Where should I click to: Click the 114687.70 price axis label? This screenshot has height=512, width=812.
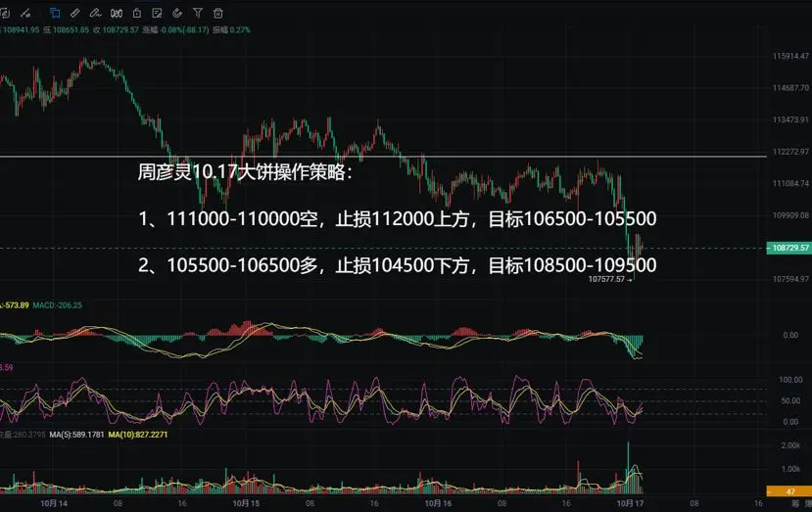[790, 88]
